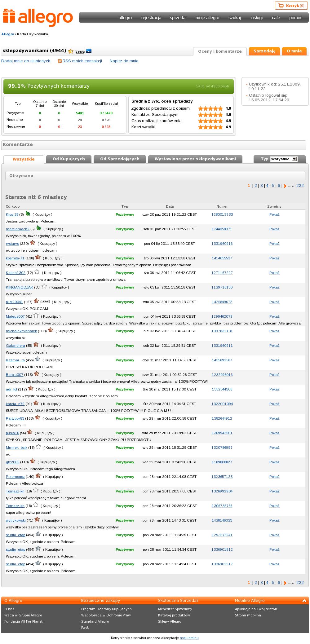Open transaction number 1438146033
Image resolution: width=310 pixels, height=644 pixels.
click(x=222, y=520)
